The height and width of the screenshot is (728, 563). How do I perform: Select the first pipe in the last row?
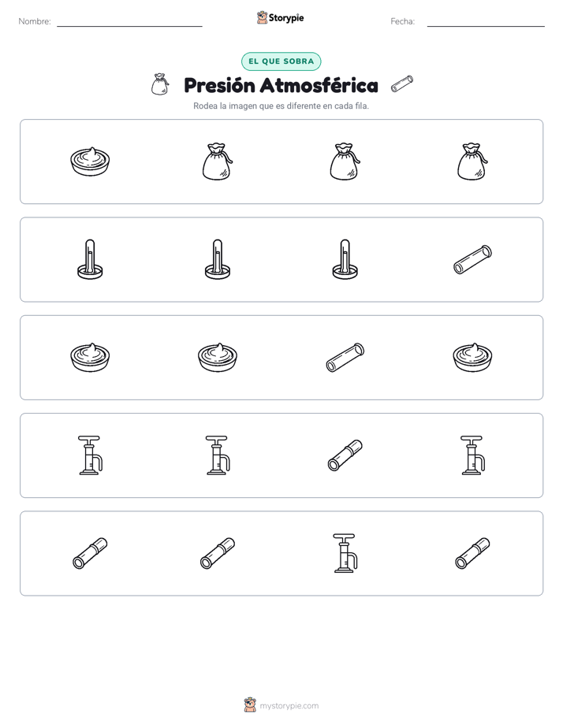pos(90,553)
